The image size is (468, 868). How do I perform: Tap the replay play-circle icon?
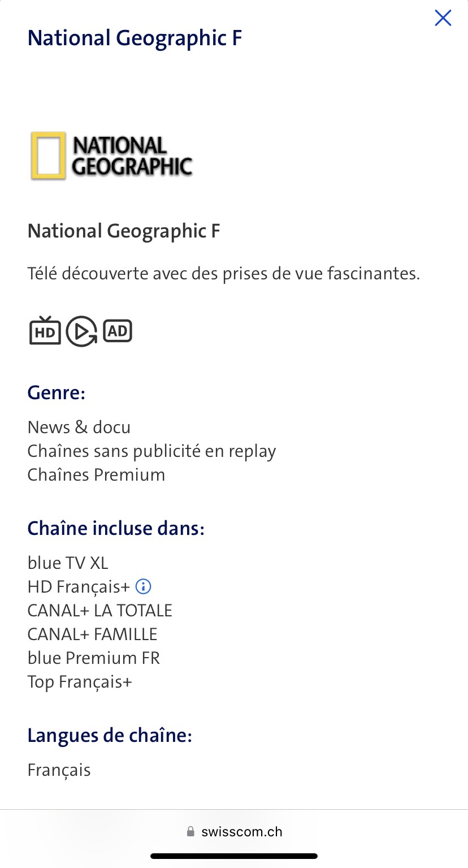coord(81,331)
